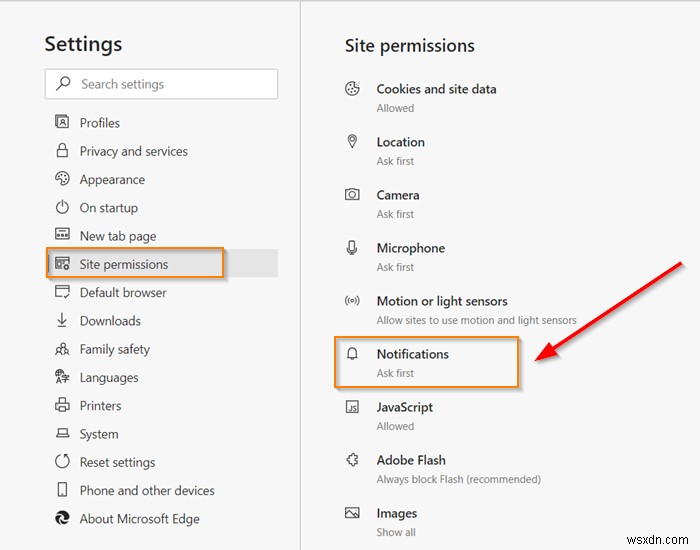Click the JavaScript JS icon
Screen dimensions: 700x550
(352, 407)
